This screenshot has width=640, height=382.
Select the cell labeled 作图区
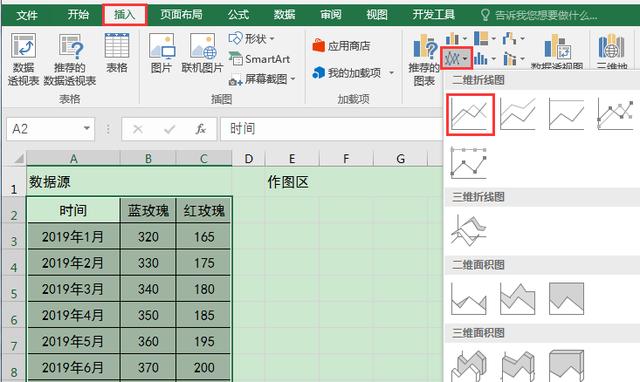[x=292, y=182]
